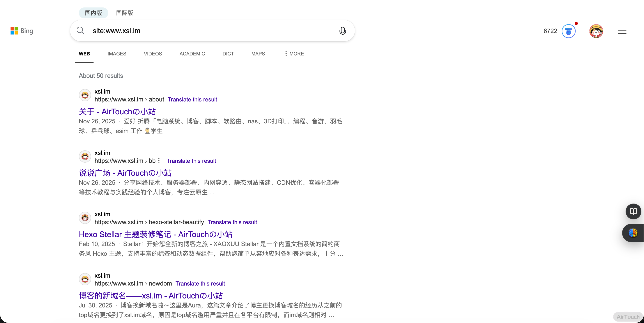This screenshot has height=323, width=644.
Task: Switch to the IMAGES tab
Action: click(x=117, y=54)
